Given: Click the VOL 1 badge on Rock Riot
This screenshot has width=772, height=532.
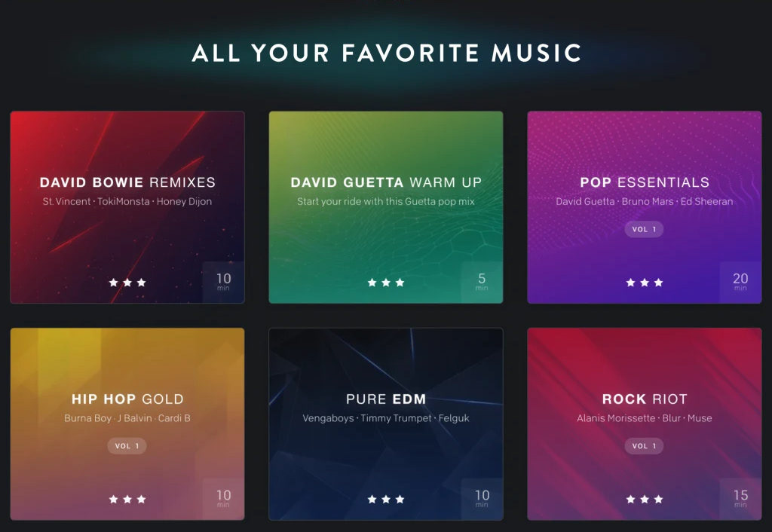Looking at the screenshot, I should click(x=644, y=446).
